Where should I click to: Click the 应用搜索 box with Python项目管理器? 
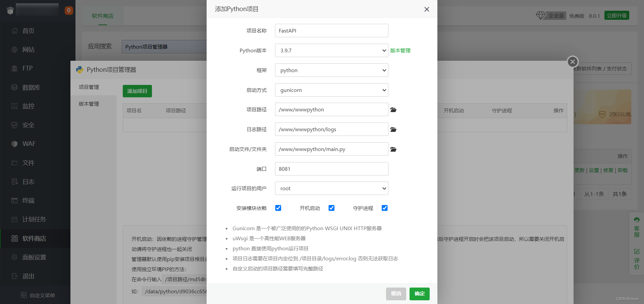pyautogui.click(x=164, y=47)
